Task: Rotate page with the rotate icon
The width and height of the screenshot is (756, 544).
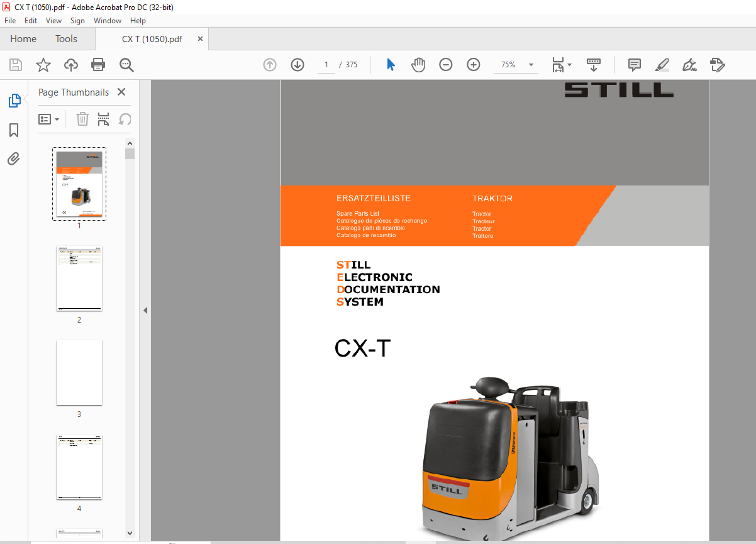Action: (x=125, y=119)
